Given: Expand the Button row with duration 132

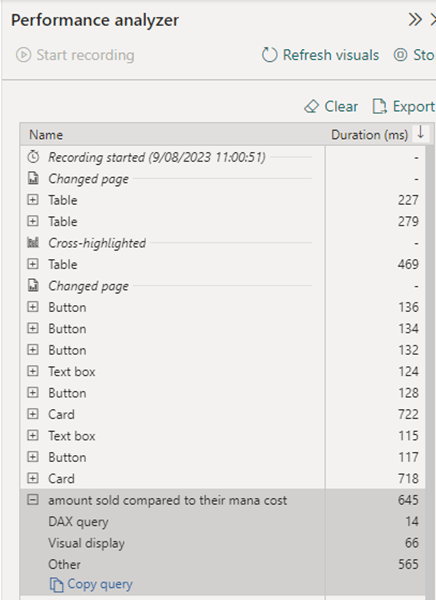Looking at the screenshot, I should tap(33, 350).
